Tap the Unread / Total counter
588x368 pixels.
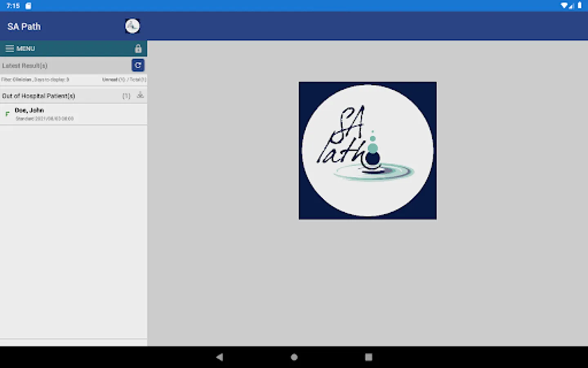124,79
